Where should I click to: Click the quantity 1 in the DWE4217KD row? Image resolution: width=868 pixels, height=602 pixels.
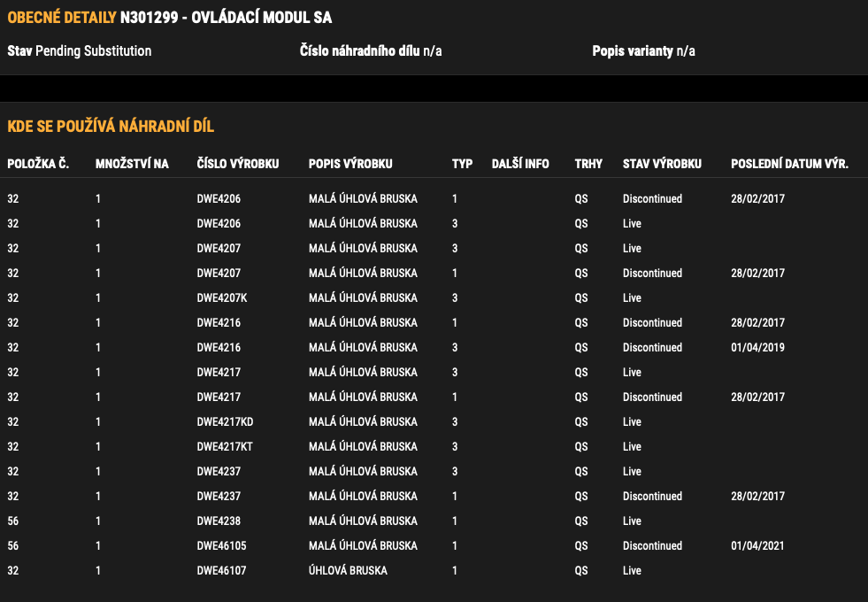point(98,422)
